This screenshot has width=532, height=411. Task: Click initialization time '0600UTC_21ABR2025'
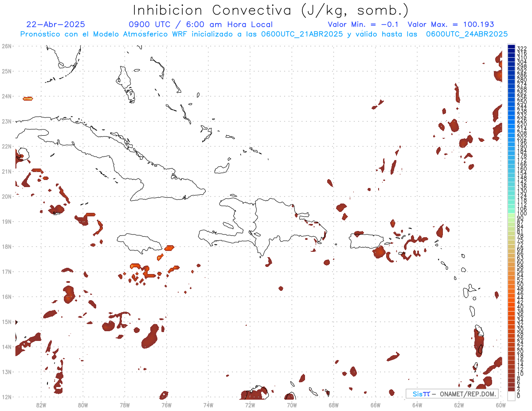pos(301,34)
